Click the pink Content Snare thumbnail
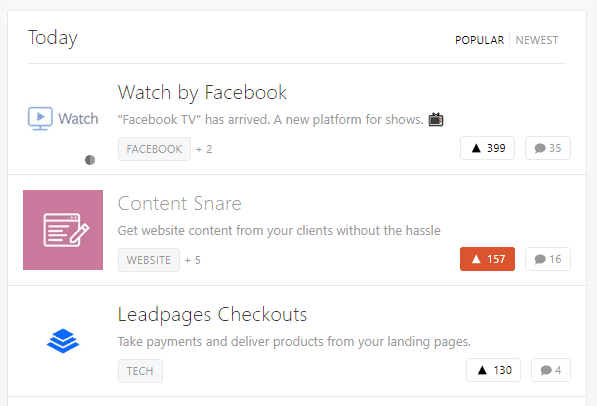Image resolution: width=597 pixels, height=406 pixels. [63, 230]
